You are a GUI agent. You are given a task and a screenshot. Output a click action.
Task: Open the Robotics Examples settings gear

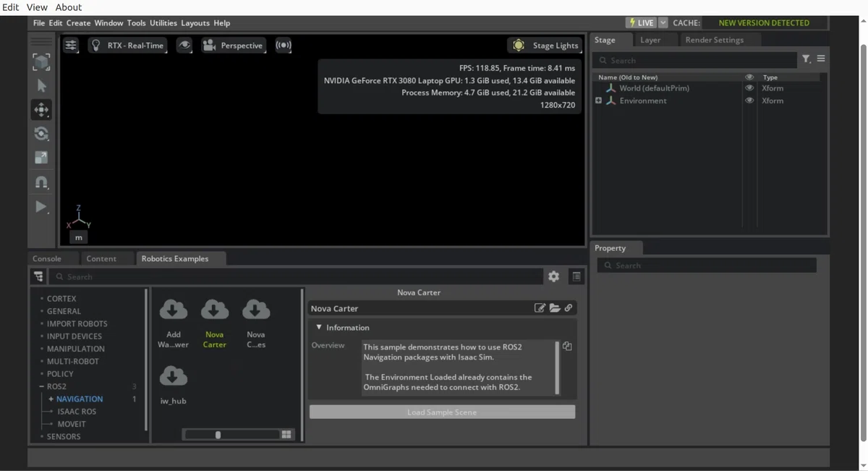tap(553, 276)
